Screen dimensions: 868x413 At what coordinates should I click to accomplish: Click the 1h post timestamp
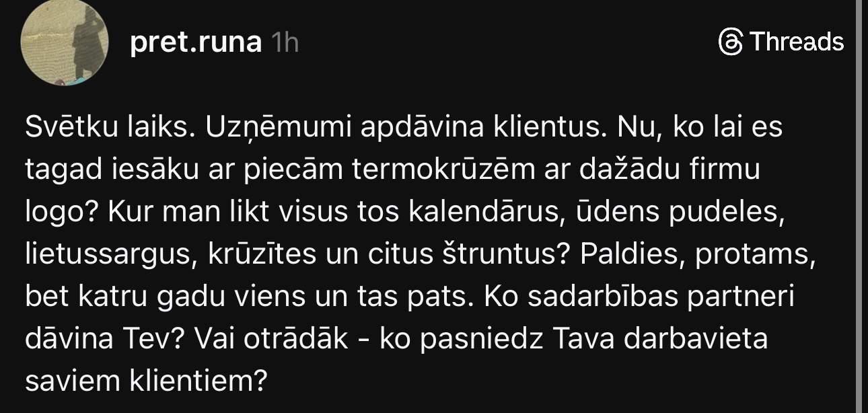tap(283, 43)
